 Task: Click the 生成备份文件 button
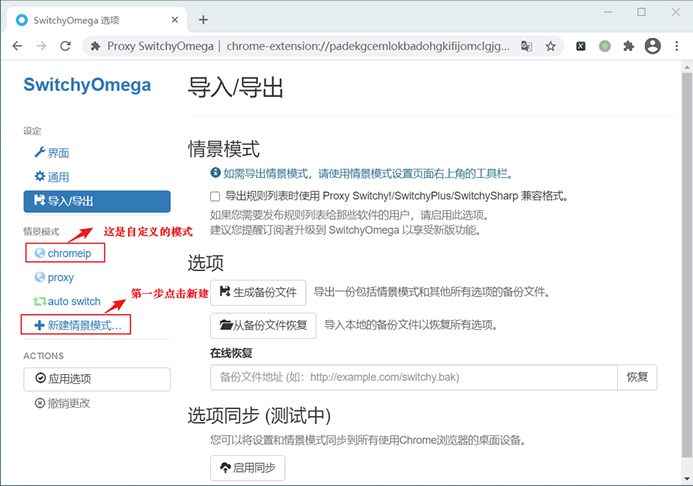(258, 293)
